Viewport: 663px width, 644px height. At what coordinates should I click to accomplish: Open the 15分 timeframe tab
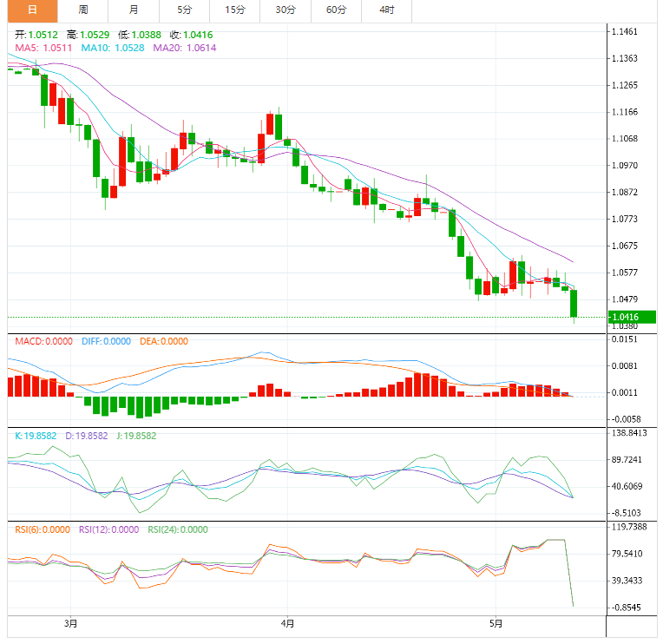235,10
